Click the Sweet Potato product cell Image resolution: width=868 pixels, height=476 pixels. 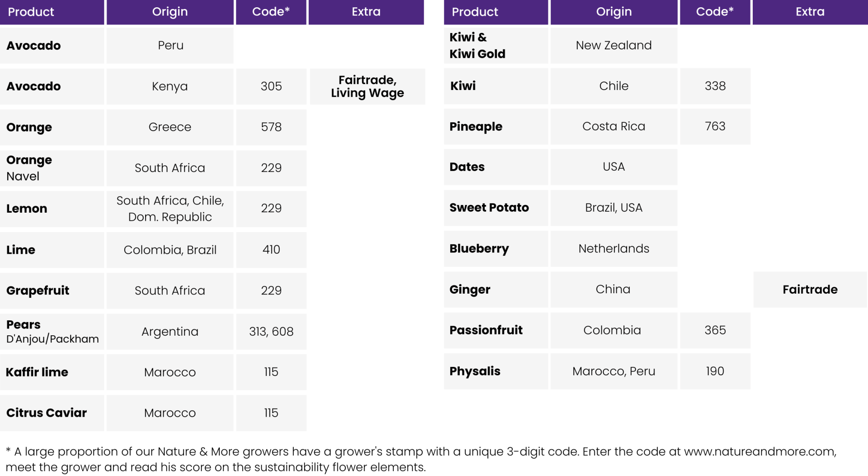496,208
